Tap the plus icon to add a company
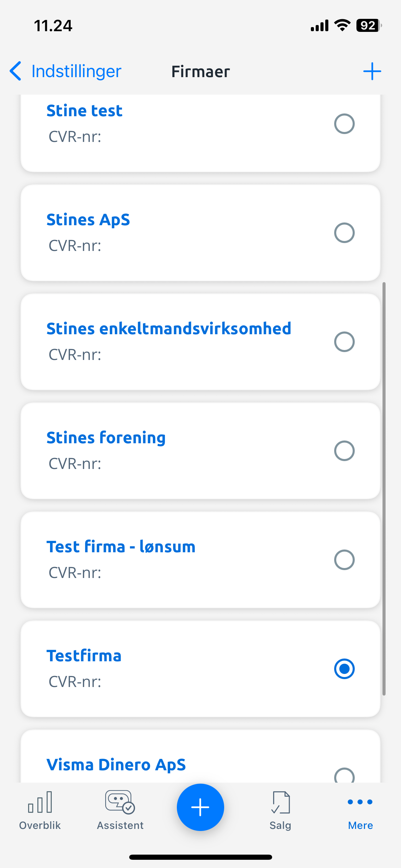The width and height of the screenshot is (401, 868). 372,71
